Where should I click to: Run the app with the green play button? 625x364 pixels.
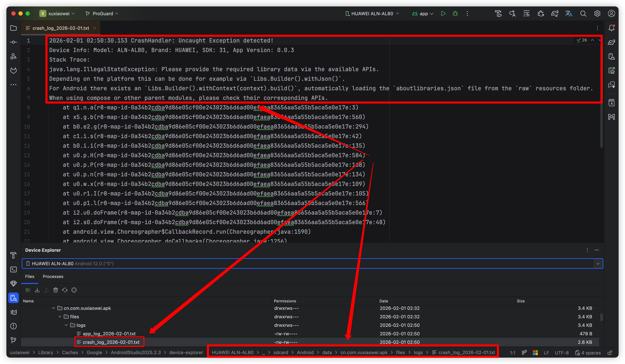click(x=443, y=14)
